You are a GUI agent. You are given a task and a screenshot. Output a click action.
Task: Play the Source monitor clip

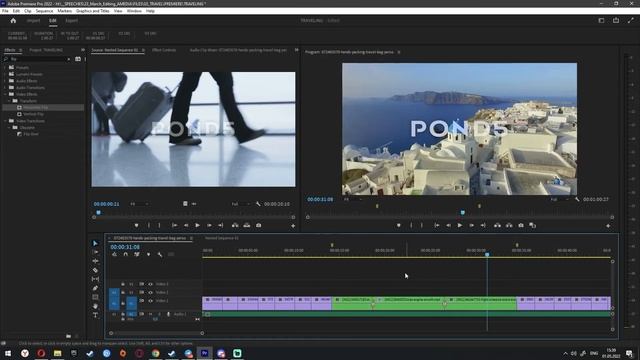tap(197, 225)
